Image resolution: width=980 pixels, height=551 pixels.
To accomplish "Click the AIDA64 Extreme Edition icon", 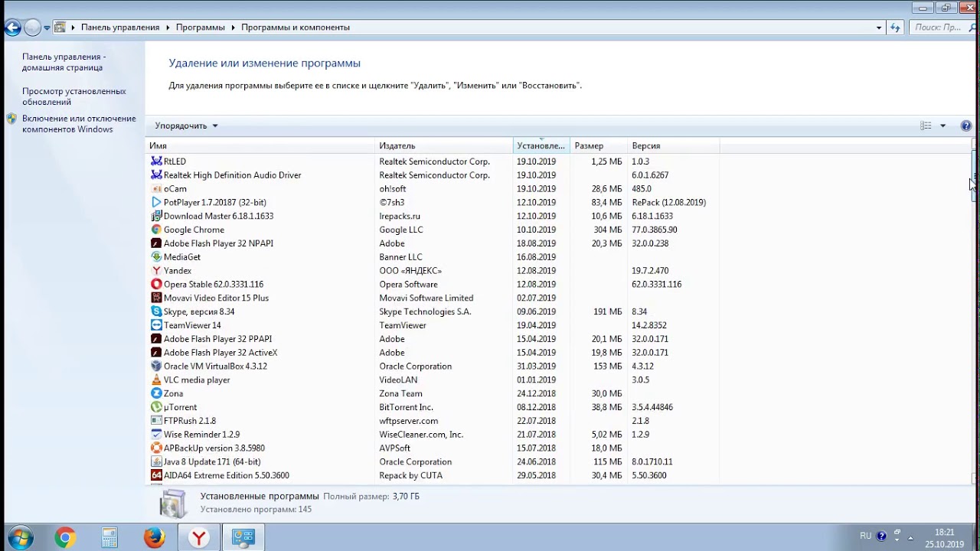I will (156, 475).
